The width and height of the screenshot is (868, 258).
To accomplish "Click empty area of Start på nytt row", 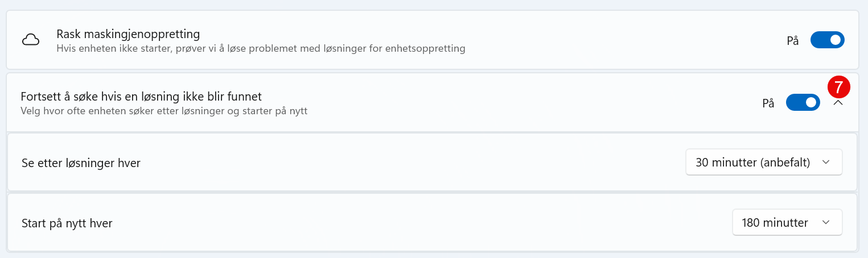I will (x=421, y=223).
